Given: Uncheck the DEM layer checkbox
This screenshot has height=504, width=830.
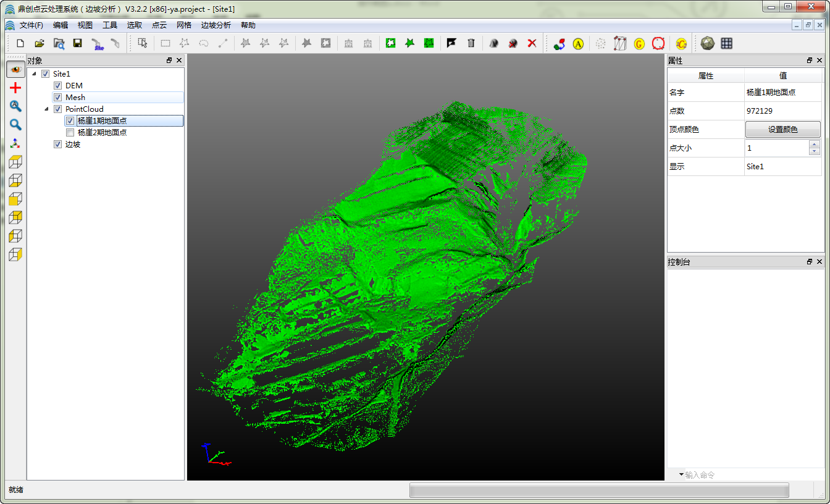Looking at the screenshot, I should click(58, 86).
